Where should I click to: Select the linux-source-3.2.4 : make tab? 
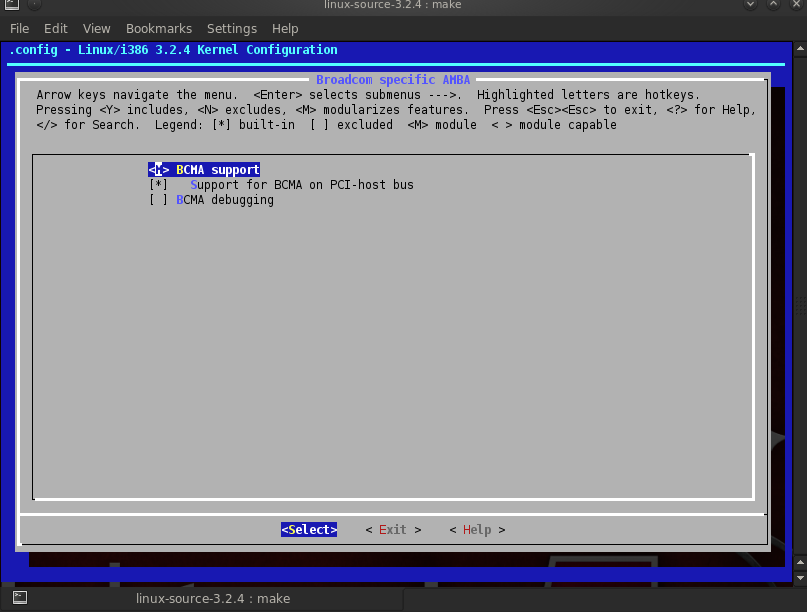tap(202, 599)
